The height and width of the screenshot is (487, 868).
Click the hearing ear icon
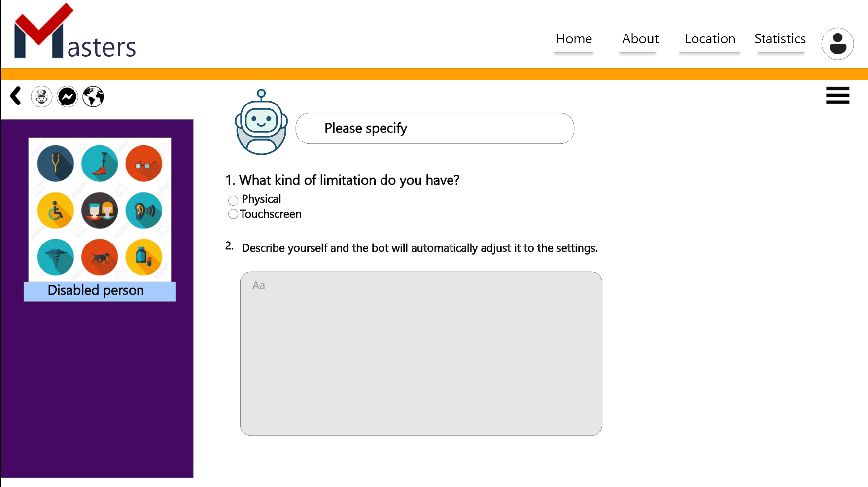(143, 211)
